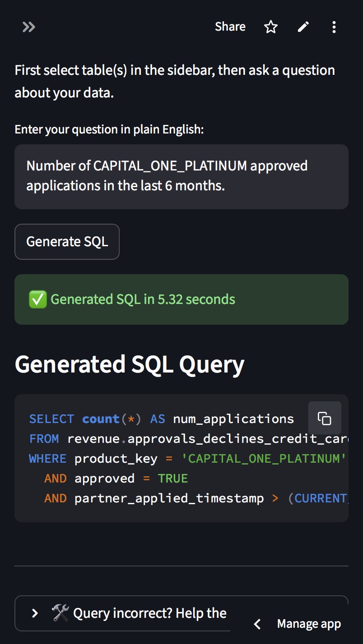Viewport: 363px width, 644px height.
Task: Open the expander arrow next to the wrench emoji
Action: point(35,613)
